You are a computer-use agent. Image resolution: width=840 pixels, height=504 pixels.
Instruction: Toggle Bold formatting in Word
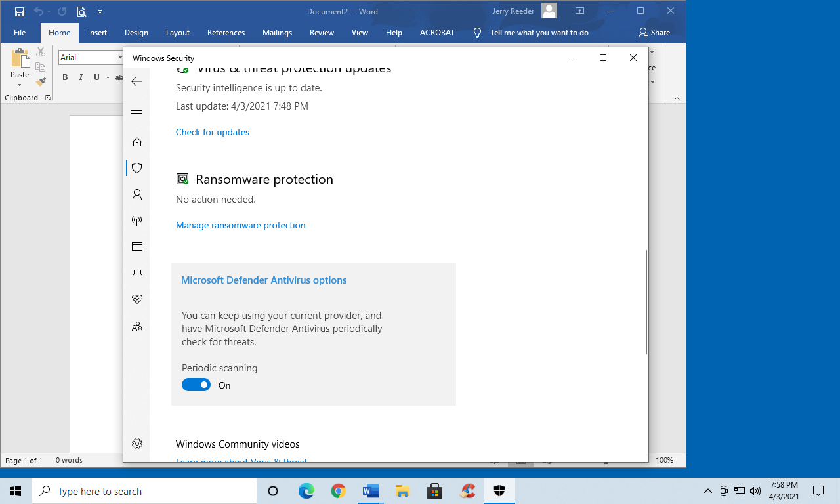coord(65,77)
